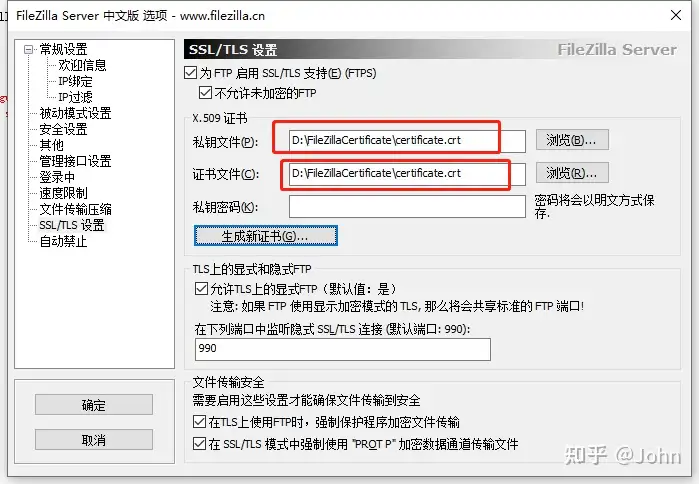Toggle forced PROT P encryption checkbox
Viewport: 699px width, 484px height.
(x=199, y=443)
